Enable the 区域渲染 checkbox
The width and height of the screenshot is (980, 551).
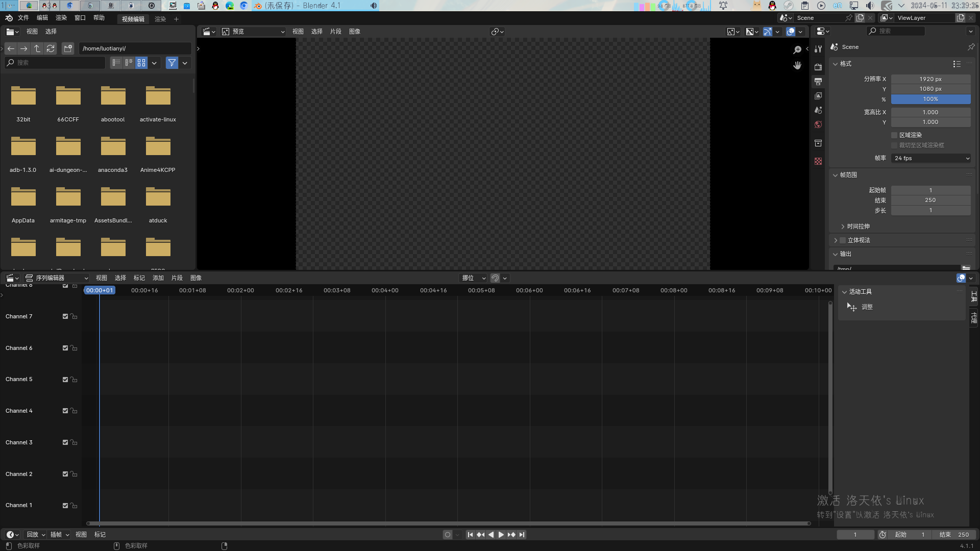point(894,135)
